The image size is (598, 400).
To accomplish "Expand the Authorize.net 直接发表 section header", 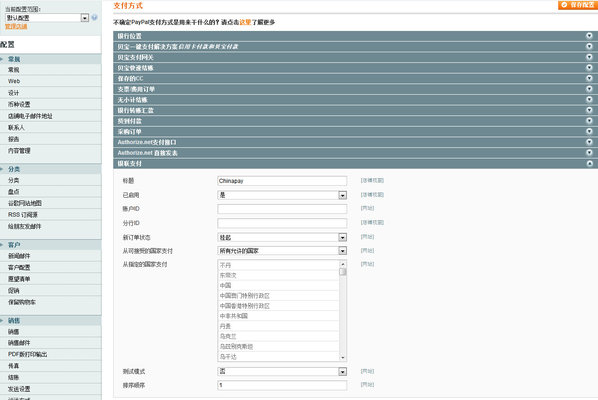I will tap(355, 153).
